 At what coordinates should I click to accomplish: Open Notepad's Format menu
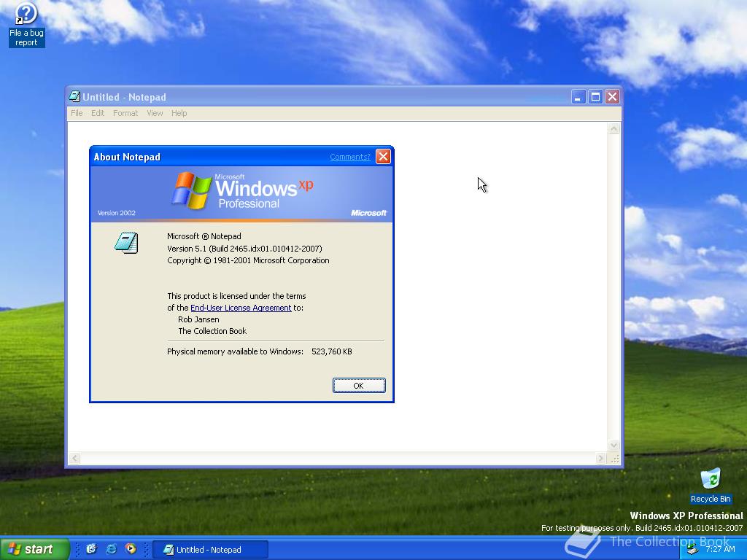[x=125, y=113]
